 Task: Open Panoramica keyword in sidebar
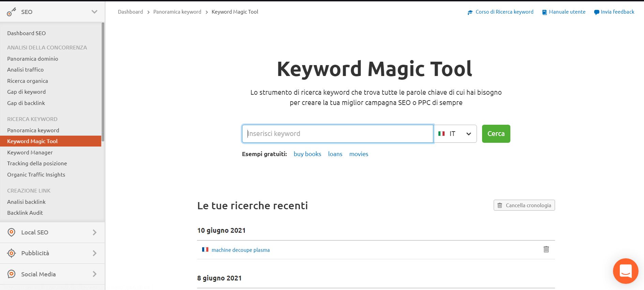click(33, 130)
